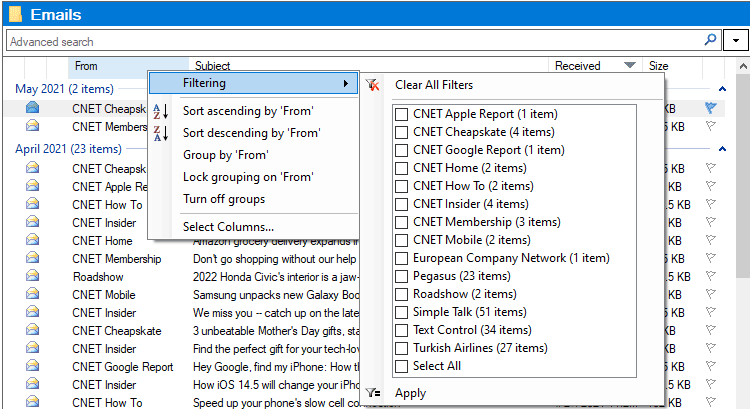Open Select Columns... from context menu

pos(228,227)
